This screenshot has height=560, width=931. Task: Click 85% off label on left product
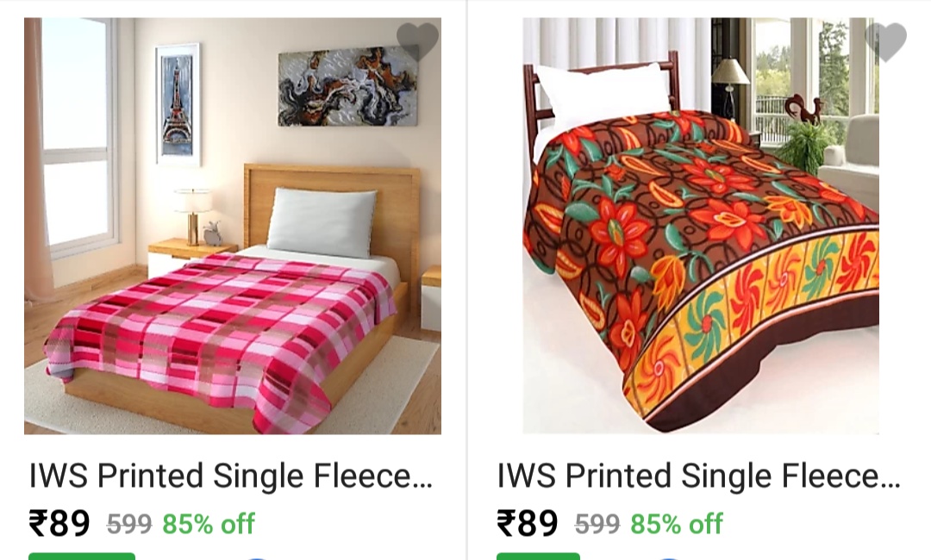209,524
